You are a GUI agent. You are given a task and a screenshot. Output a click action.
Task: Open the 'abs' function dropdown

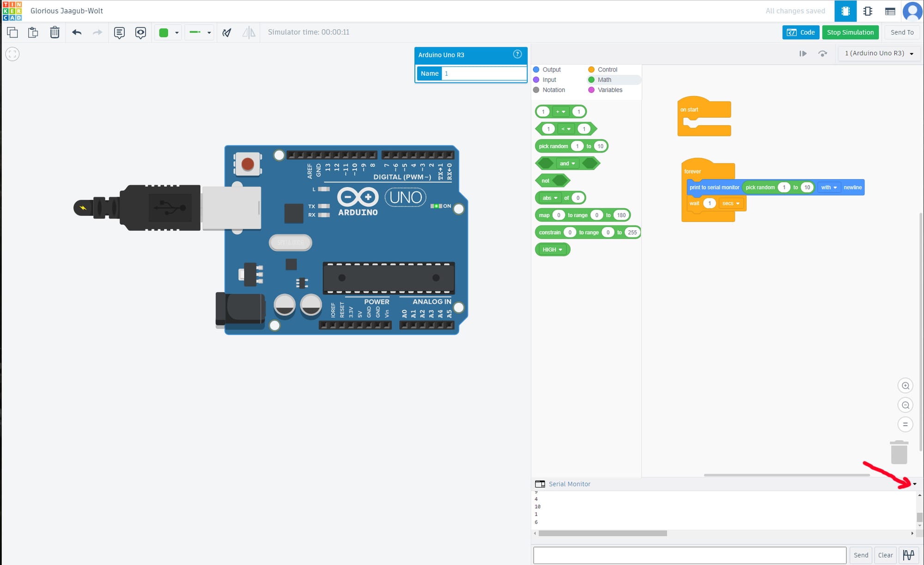click(x=550, y=198)
